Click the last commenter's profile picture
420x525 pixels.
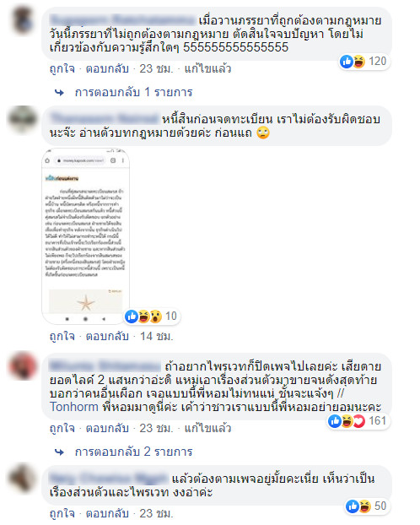pos(23,478)
